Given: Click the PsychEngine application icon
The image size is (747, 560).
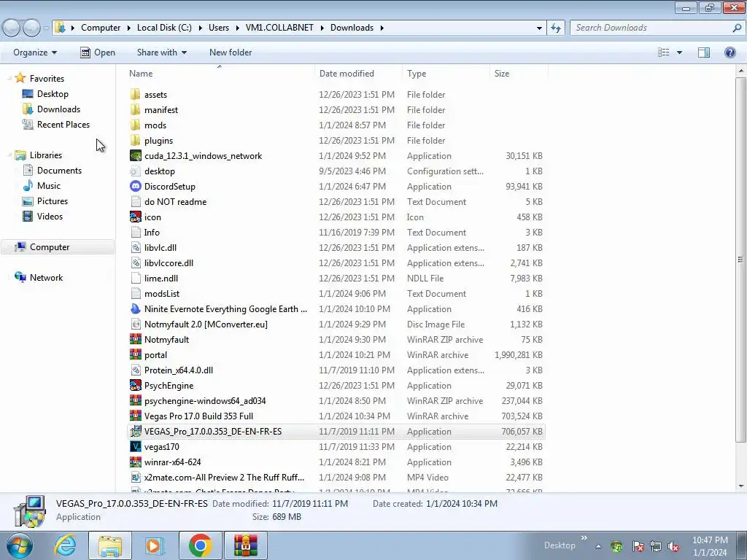Looking at the screenshot, I should coord(135,385).
